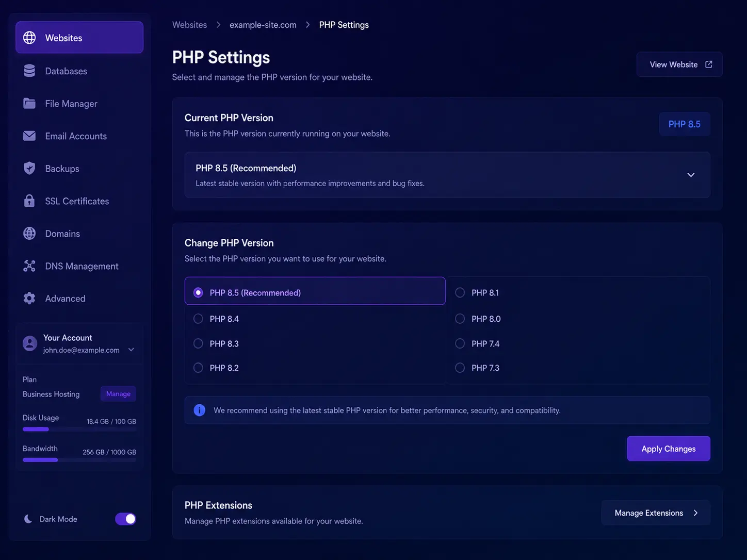747x560 pixels.
Task: Click the PHP 8.5 version badge
Action: [x=685, y=124]
